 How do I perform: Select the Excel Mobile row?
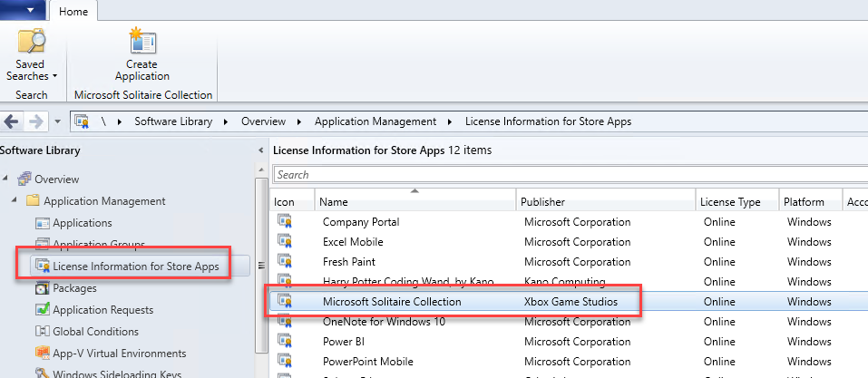coord(569,242)
